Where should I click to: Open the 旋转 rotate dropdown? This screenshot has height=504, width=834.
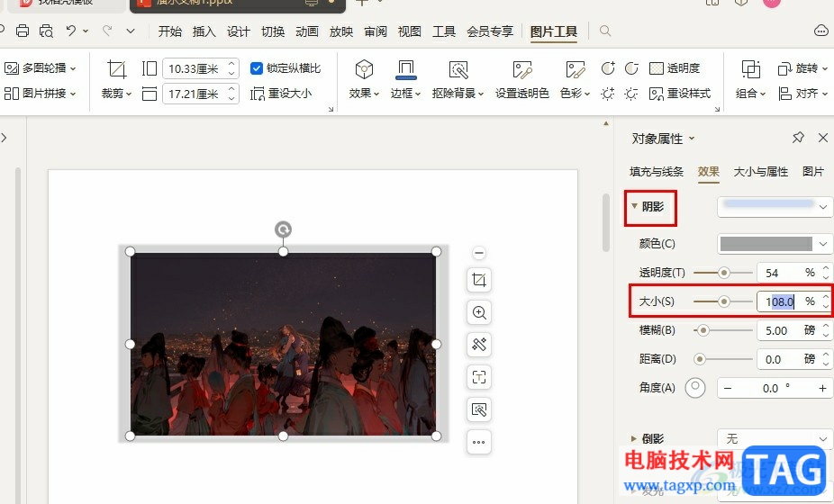[x=802, y=68]
